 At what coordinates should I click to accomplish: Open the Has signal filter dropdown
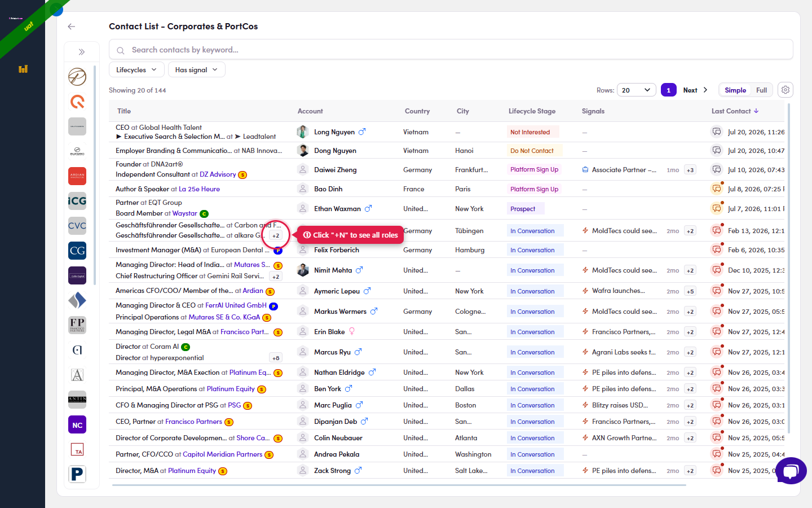point(197,70)
